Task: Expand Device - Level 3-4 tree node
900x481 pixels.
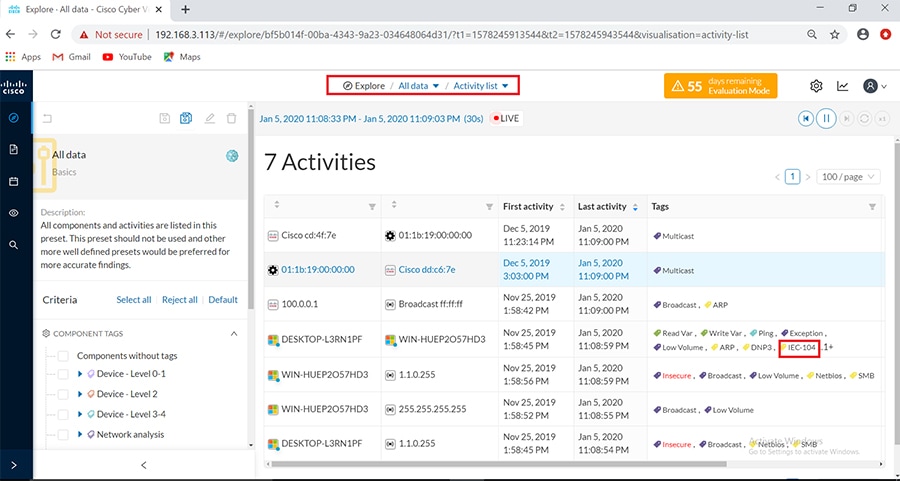Action: pos(80,414)
